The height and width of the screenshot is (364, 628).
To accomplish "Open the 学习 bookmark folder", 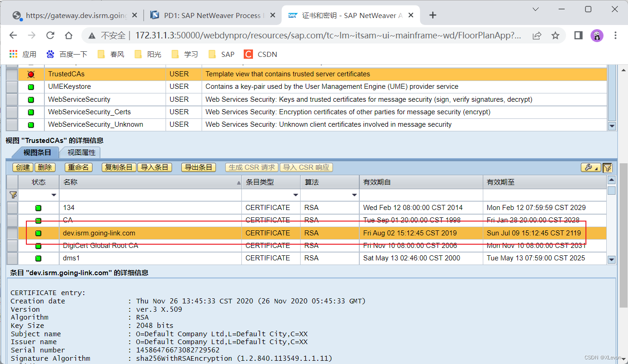I will (x=185, y=54).
